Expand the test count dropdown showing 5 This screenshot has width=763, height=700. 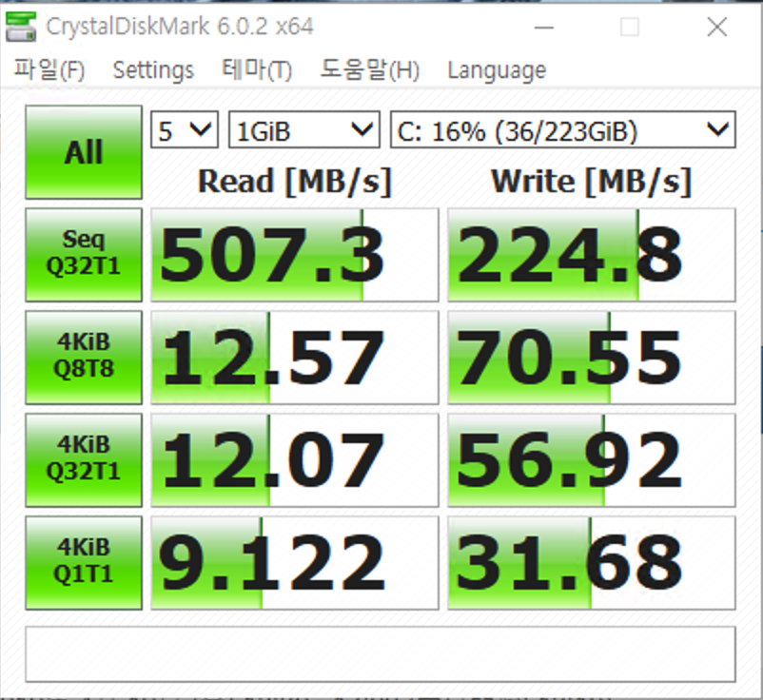pyautogui.click(x=185, y=130)
